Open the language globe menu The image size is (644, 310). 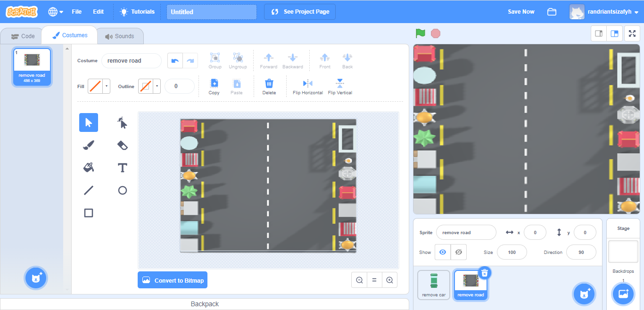coord(56,12)
